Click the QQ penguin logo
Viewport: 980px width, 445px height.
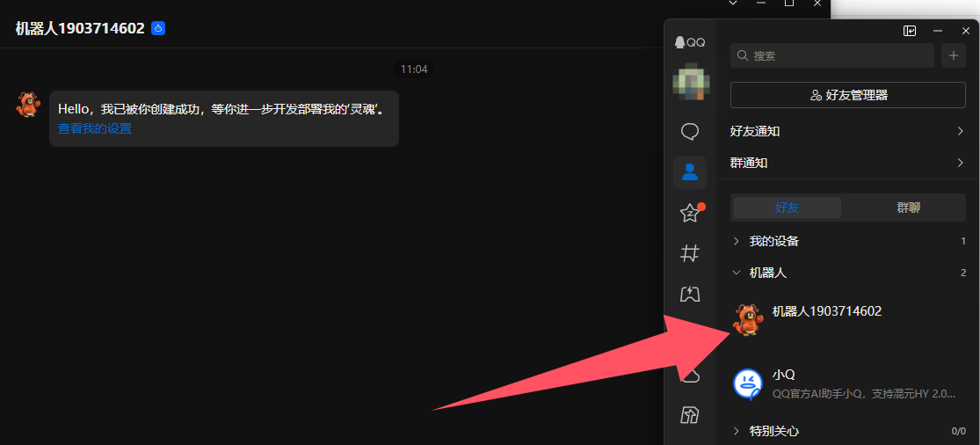tap(689, 42)
